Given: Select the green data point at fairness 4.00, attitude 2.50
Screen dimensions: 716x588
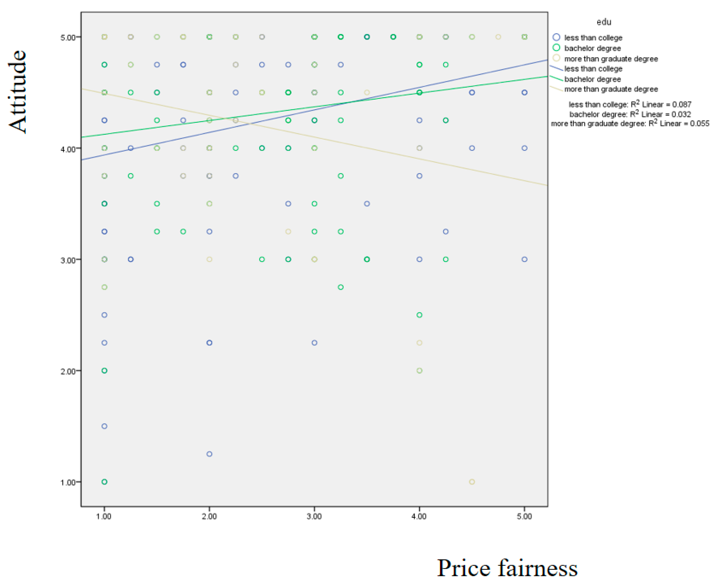Looking at the screenshot, I should tap(419, 315).
